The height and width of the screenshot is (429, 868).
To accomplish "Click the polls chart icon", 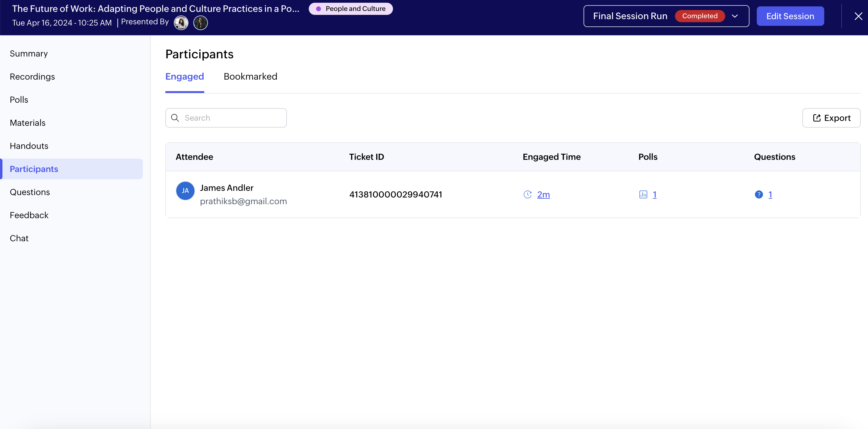I will [x=643, y=194].
